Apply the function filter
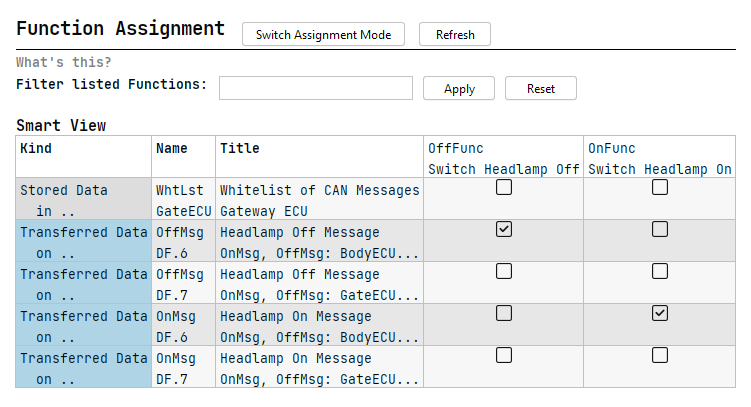 (459, 89)
